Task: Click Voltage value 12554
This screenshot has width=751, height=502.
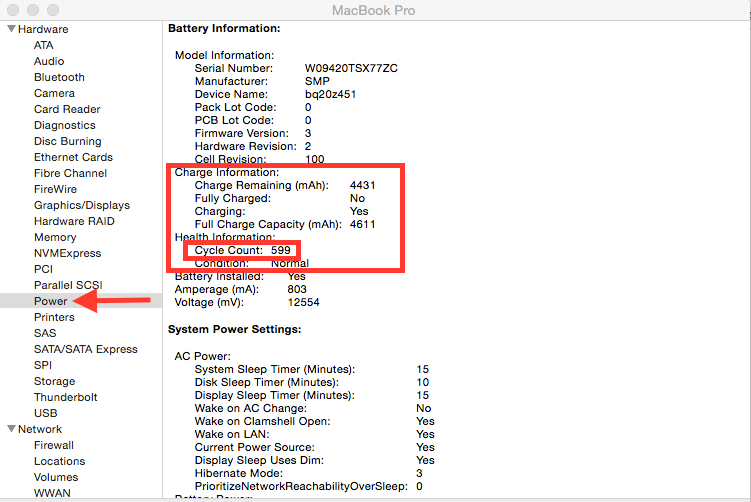Action: 304,302
